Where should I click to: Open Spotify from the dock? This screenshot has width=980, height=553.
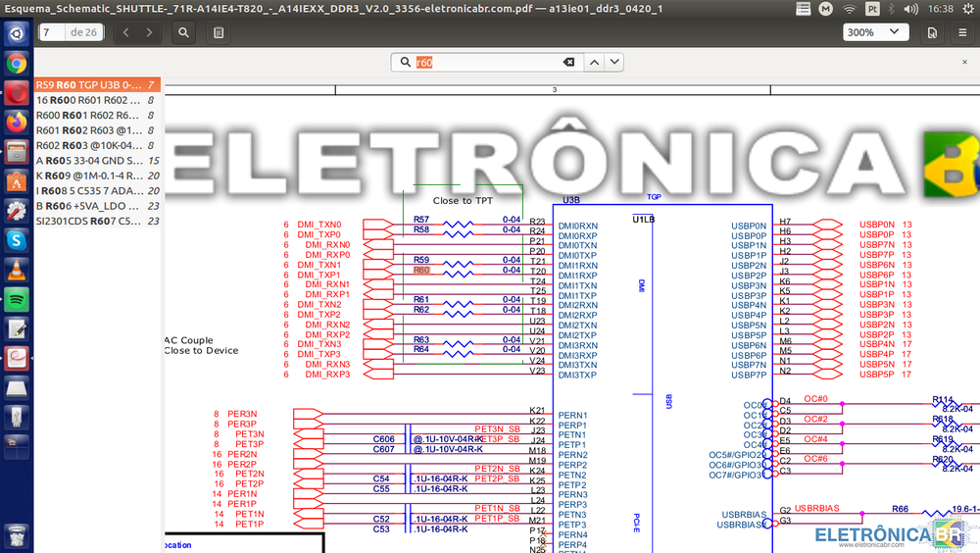[17, 299]
